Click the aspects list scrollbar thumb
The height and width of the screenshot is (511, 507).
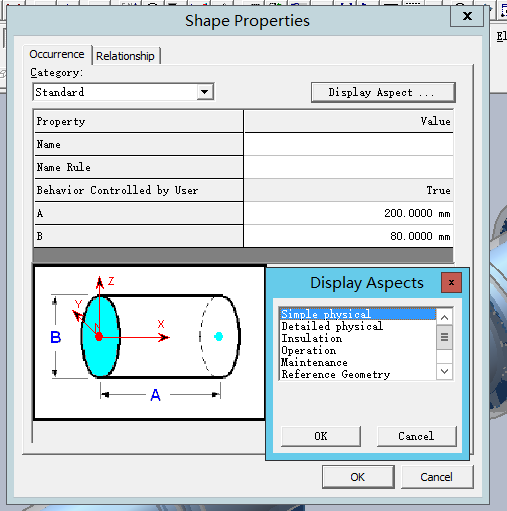point(444,337)
